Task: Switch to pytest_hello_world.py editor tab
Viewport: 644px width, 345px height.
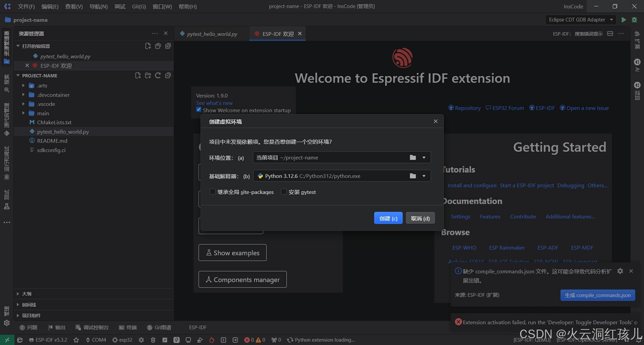Action: [x=211, y=34]
